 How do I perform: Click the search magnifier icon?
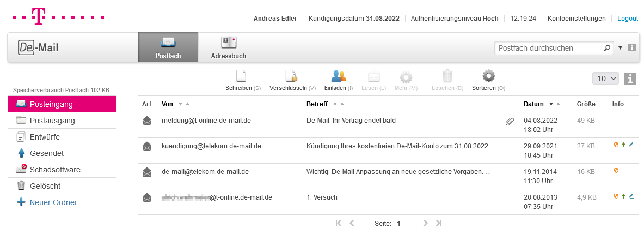(x=607, y=48)
